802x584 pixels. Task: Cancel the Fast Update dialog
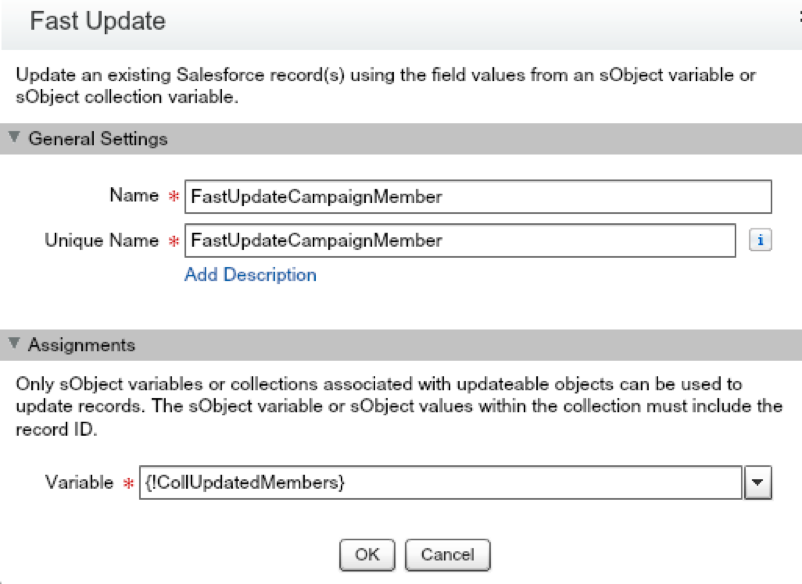pos(447,555)
